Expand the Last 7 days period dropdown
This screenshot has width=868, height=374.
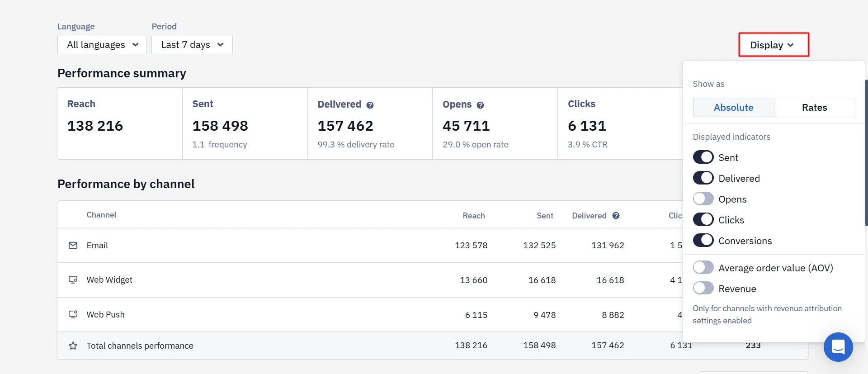(x=192, y=45)
